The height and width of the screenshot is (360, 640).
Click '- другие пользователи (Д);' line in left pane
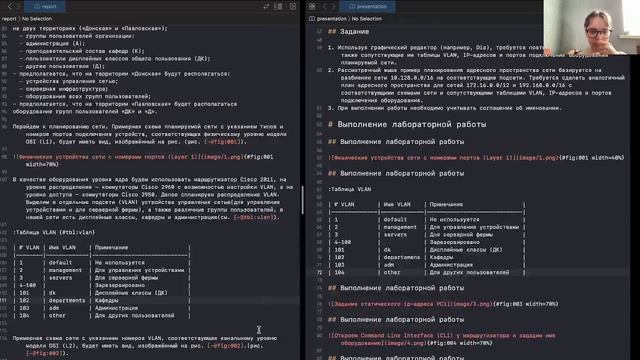click(62, 66)
